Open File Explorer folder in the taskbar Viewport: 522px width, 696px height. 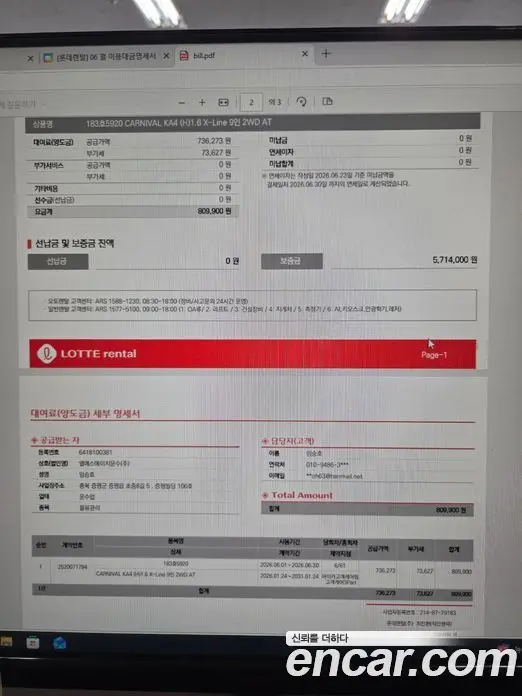[x=6, y=642]
